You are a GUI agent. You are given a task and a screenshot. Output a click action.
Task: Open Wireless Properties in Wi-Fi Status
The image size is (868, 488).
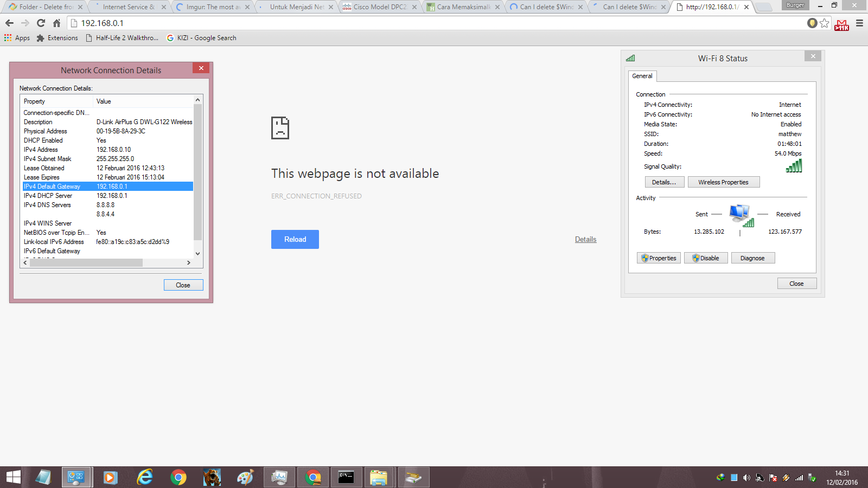pos(723,182)
